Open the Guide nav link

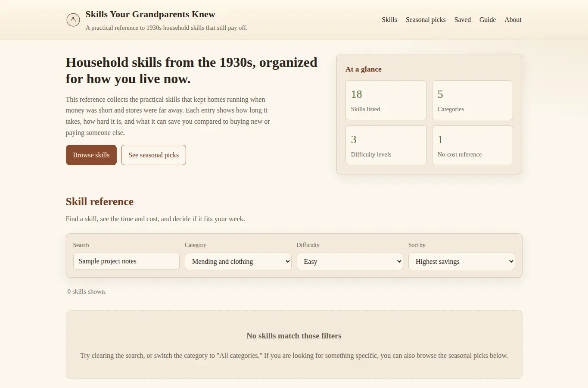coord(488,20)
